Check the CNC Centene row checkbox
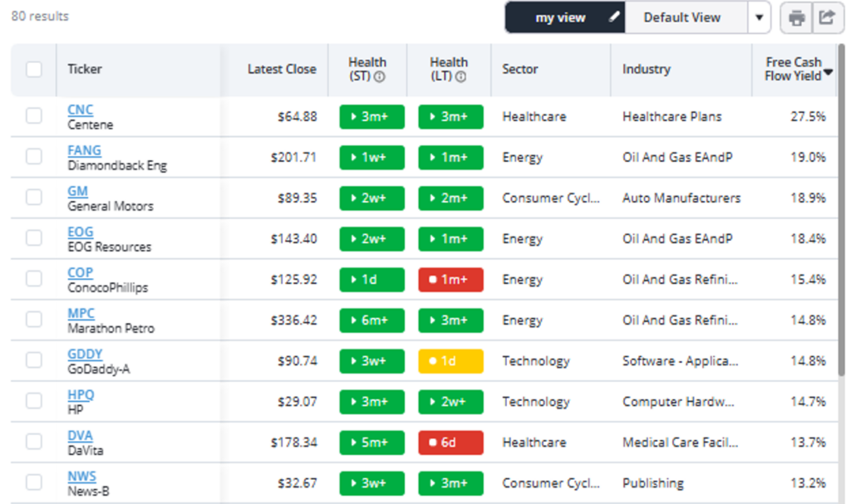 33,115
